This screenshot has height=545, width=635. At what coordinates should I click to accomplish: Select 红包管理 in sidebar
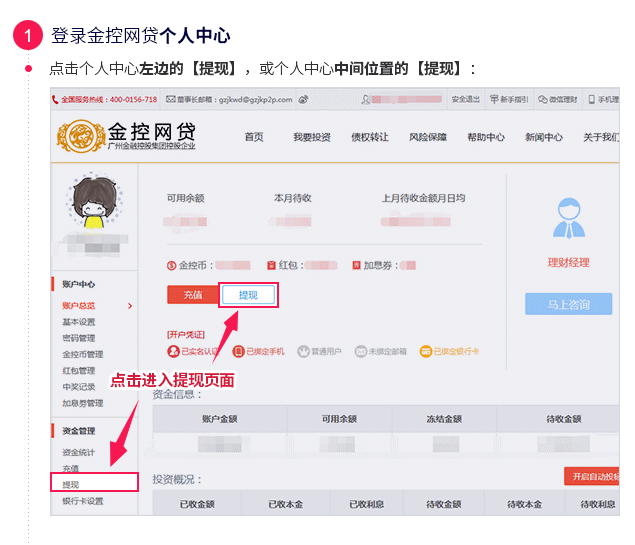(x=79, y=370)
